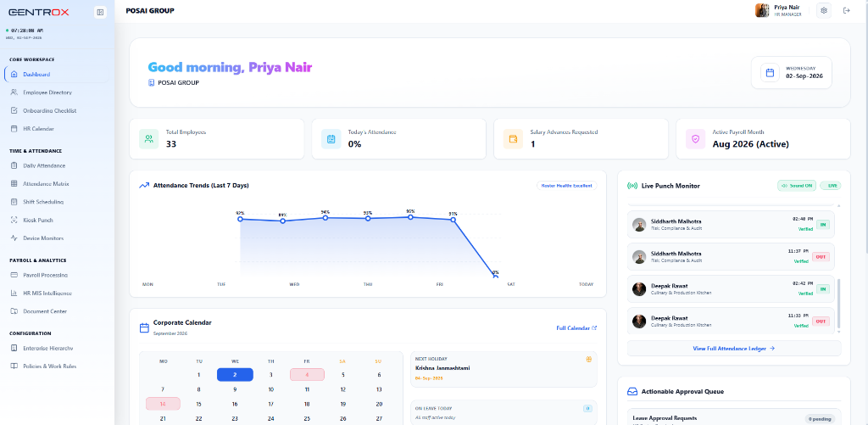The height and width of the screenshot is (425, 868).
Task: Click View Full Attendance Ledger
Action: tap(733, 349)
